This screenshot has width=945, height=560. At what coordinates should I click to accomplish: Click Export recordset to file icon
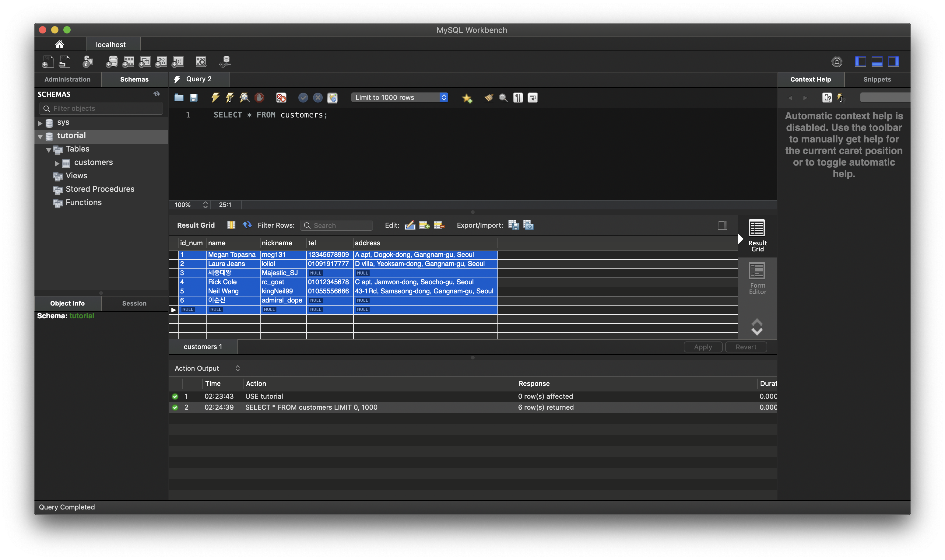[x=513, y=225]
